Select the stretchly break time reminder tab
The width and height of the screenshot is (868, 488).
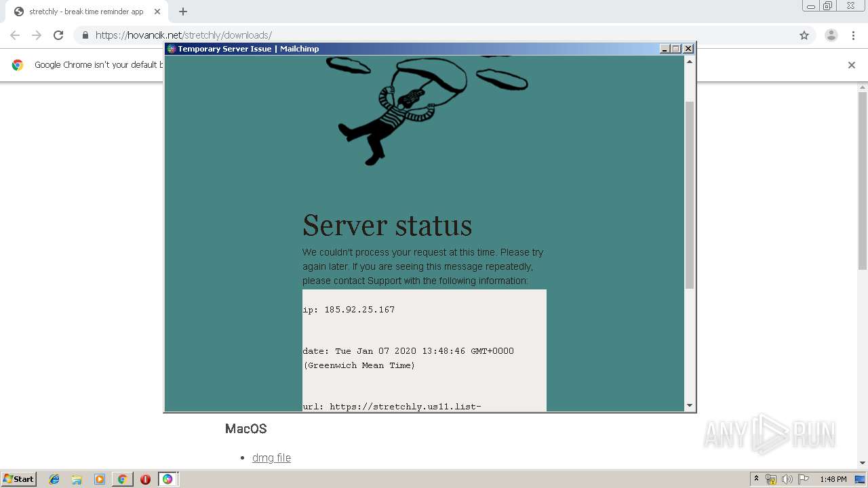86,12
